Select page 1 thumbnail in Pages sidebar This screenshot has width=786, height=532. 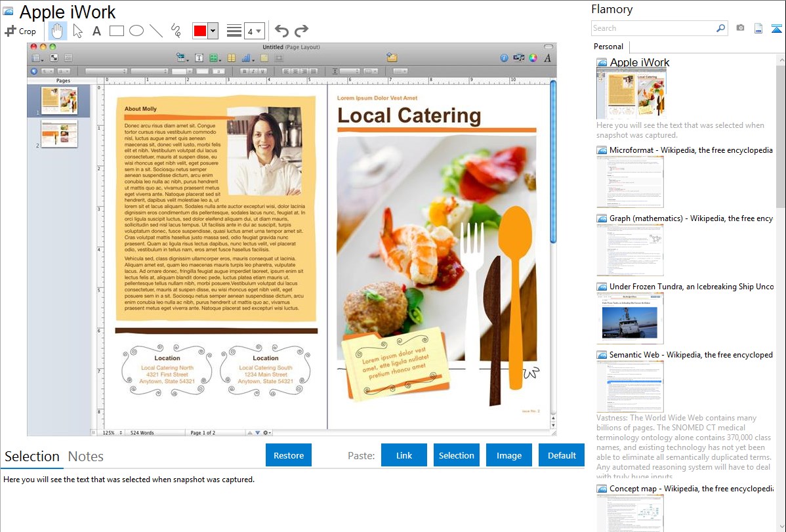point(59,100)
